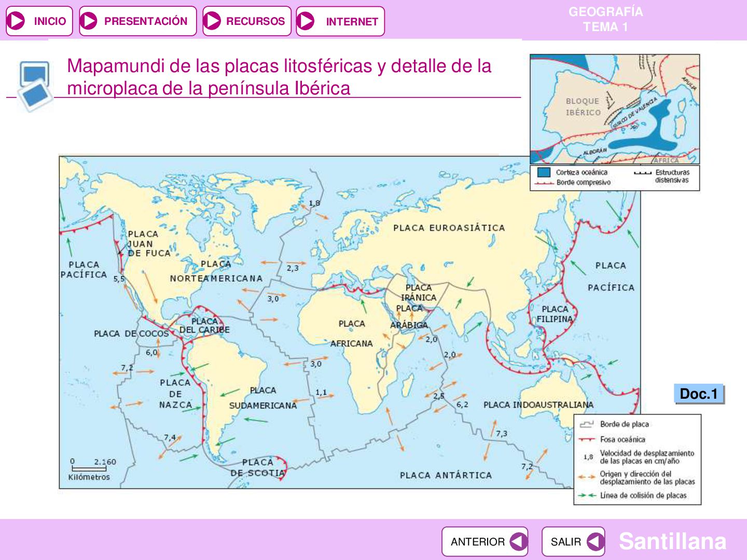The width and height of the screenshot is (747, 560).
Task: Click the RECURSOS arrow icon
Action: tap(212, 21)
